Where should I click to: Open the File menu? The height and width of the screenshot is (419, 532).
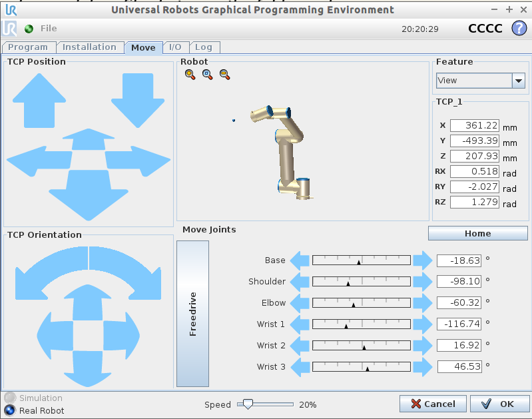coord(49,29)
